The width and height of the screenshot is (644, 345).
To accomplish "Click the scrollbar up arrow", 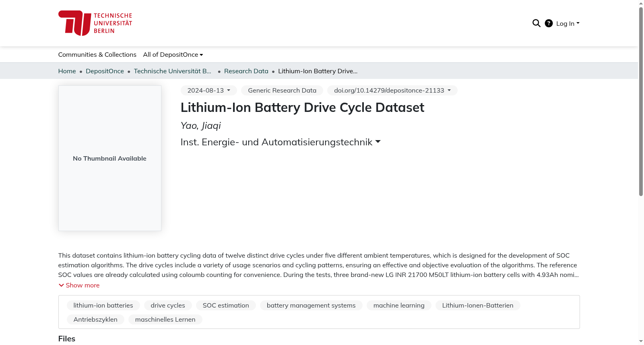I will point(641,3).
